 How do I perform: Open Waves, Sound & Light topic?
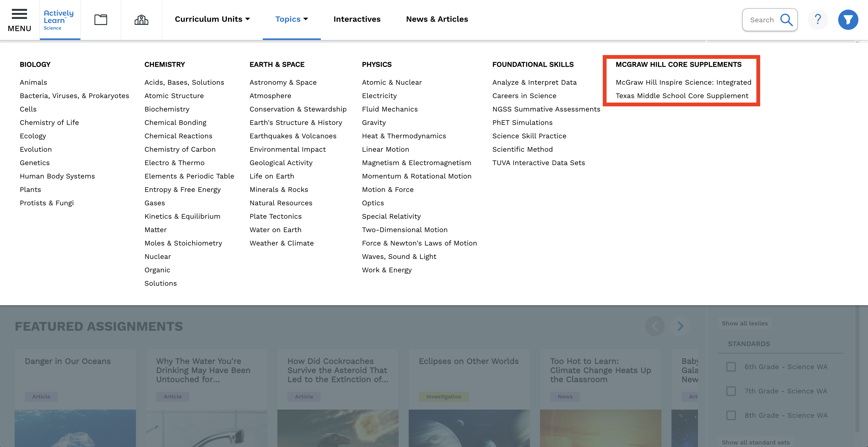[x=399, y=257]
